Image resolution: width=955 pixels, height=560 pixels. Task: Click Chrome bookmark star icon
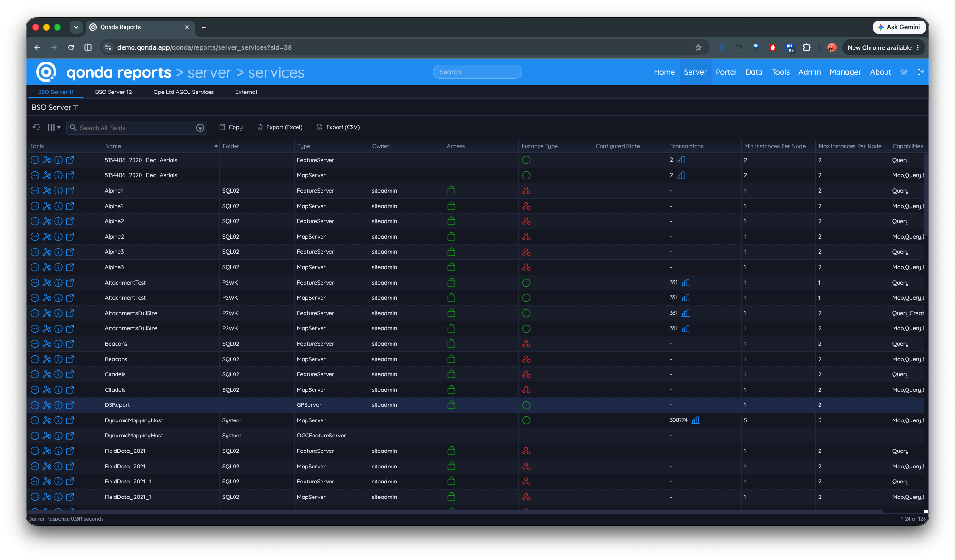click(x=698, y=47)
